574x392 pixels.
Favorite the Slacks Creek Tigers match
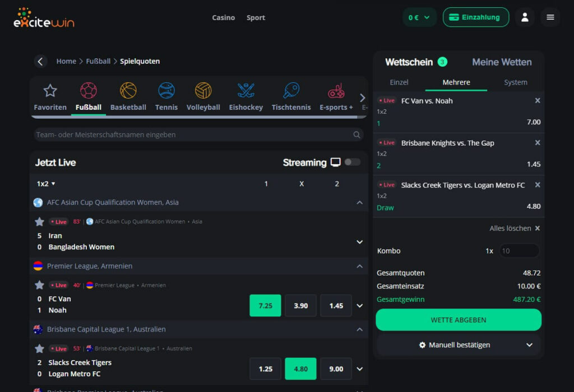(x=40, y=348)
